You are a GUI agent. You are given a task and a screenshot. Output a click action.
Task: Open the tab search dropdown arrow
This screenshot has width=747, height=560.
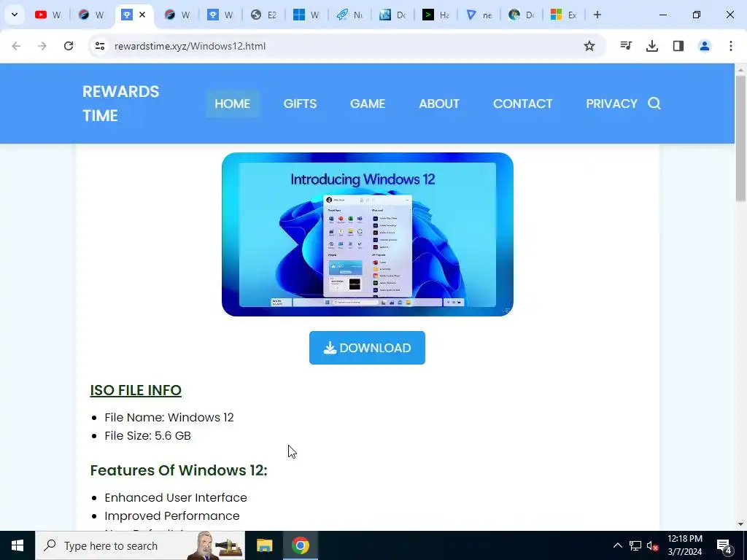pos(15,15)
